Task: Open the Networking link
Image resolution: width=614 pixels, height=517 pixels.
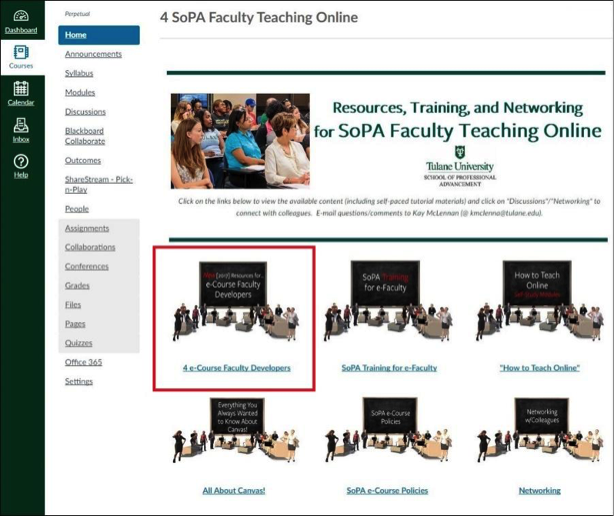Action: tap(540, 490)
